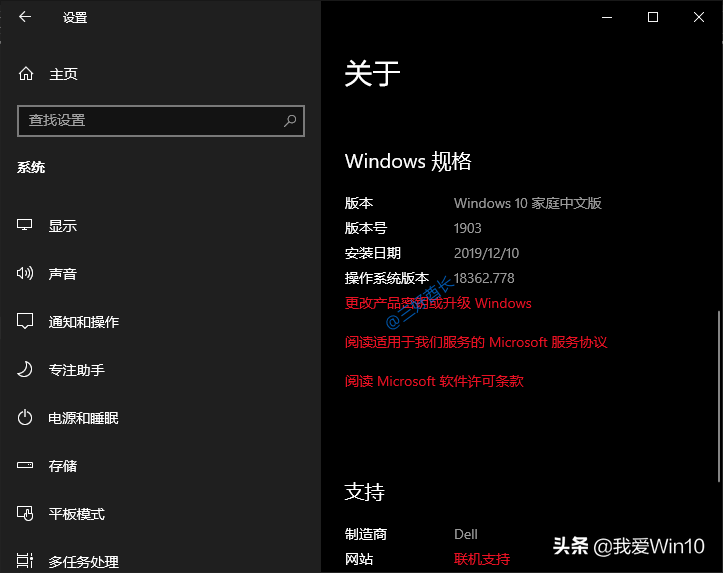Open the Microsoft 服务协议 link
723x573 pixels.
pos(476,342)
